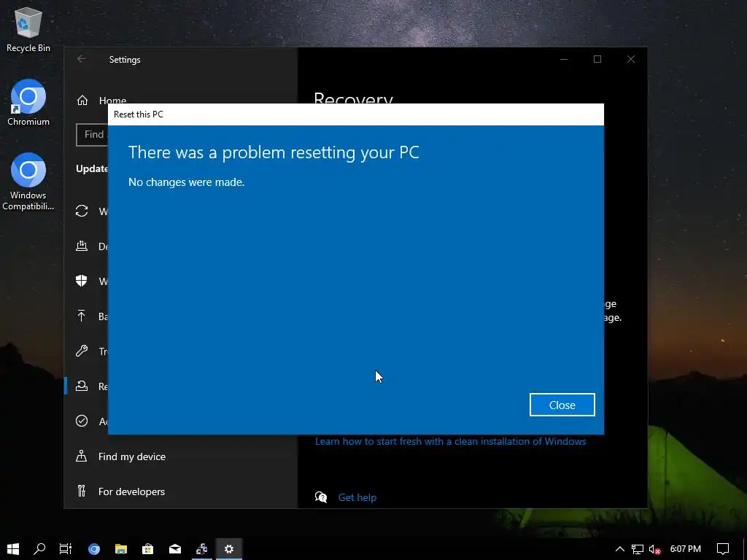Viewport: 747px width, 560px height.
Task: Click the muted volume tray icon
Action: pyautogui.click(x=655, y=549)
